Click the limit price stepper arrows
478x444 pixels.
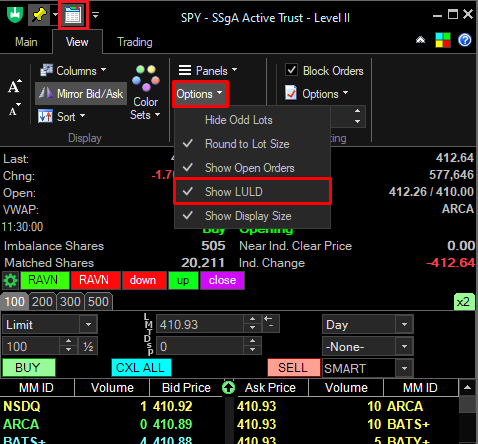tap(252, 323)
